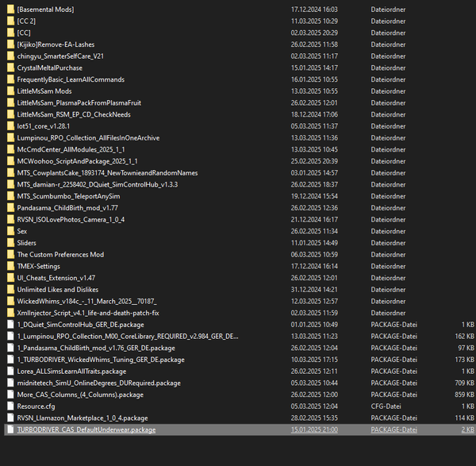Click the file icon of Resource.cfg
The height and width of the screenshot is (466, 476).
[x=10, y=406]
